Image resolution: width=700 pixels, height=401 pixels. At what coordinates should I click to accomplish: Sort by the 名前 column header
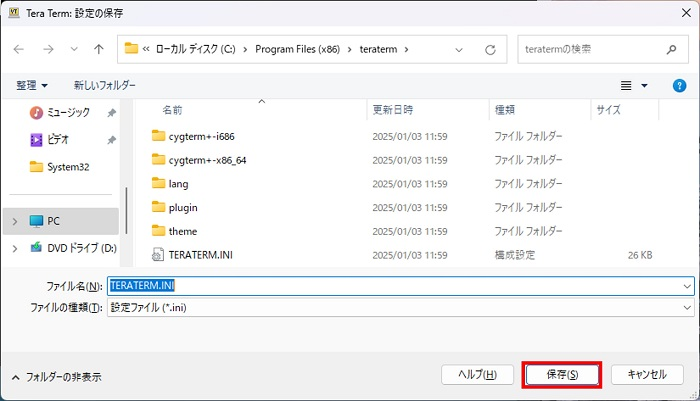pyautogui.click(x=172, y=110)
